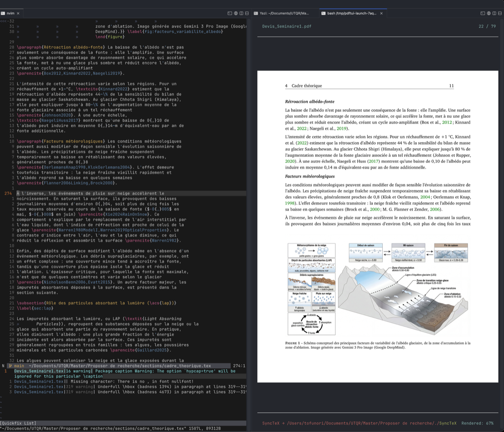The image size is (504, 432).
Task: Click globe icon in nvim pane toolbar
Action: tap(236, 13)
